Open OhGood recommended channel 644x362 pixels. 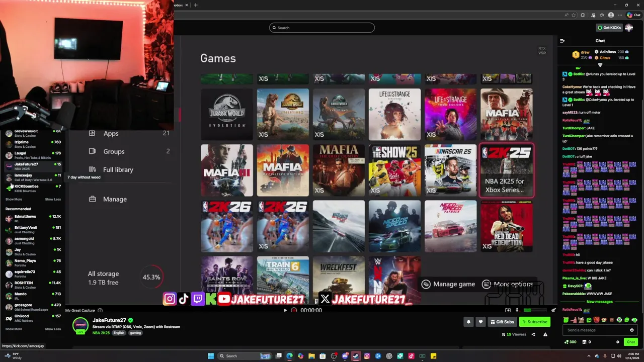point(32,318)
